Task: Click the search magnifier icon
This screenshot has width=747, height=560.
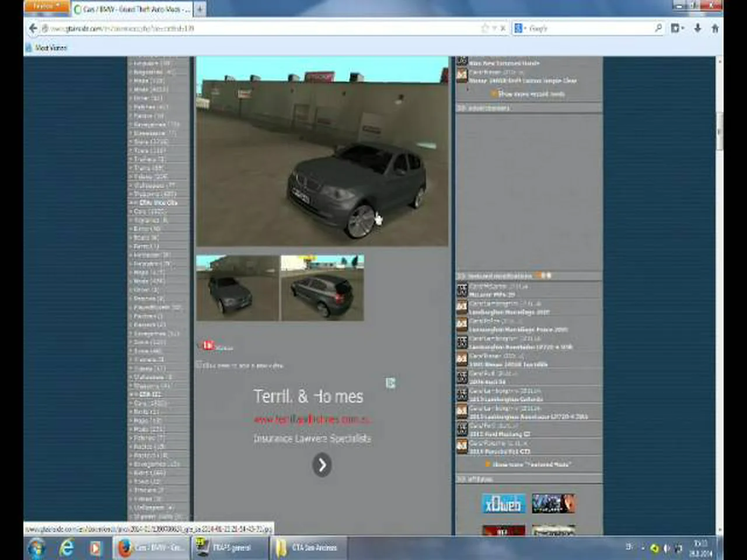Action: pyautogui.click(x=658, y=28)
